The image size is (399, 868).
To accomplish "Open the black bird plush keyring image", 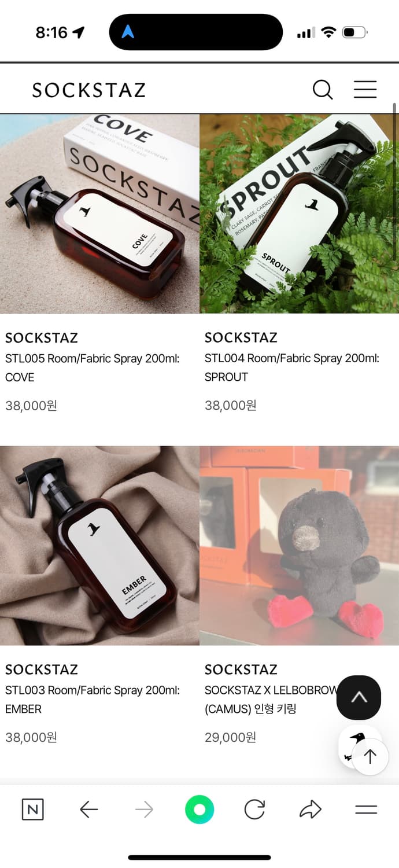I will click(x=299, y=546).
